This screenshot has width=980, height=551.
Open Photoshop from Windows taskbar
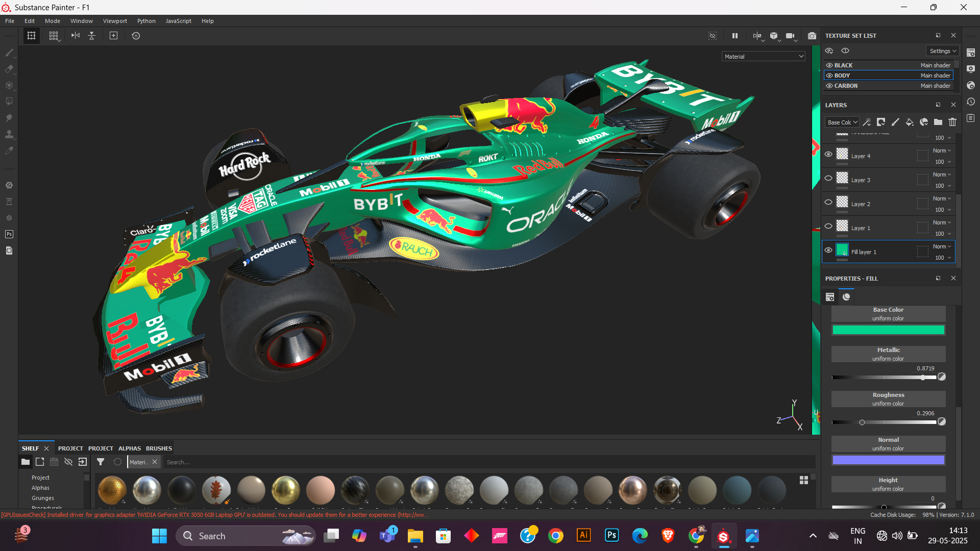point(611,535)
